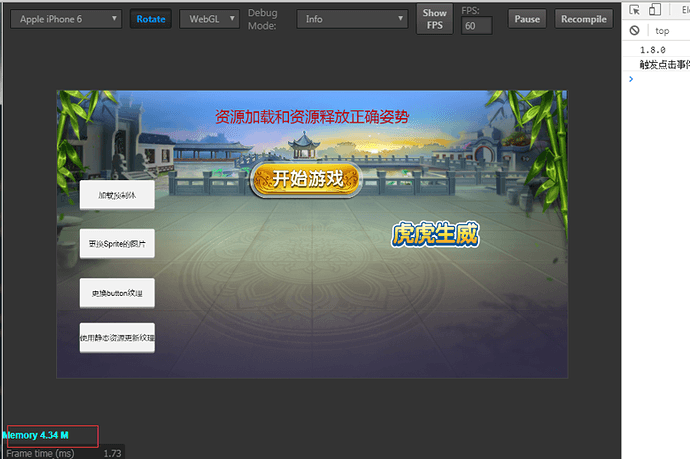Click the FPS input field showing 60
The height and width of the screenshot is (459, 690).
tap(476, 26)
